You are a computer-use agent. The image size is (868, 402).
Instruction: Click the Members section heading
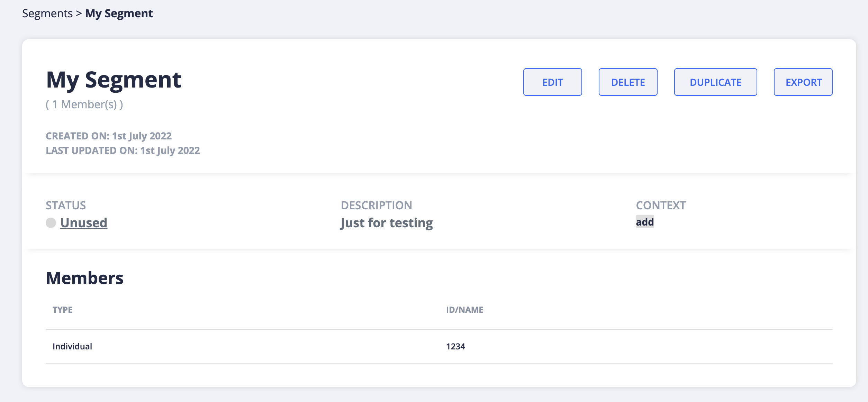point(85,278)
